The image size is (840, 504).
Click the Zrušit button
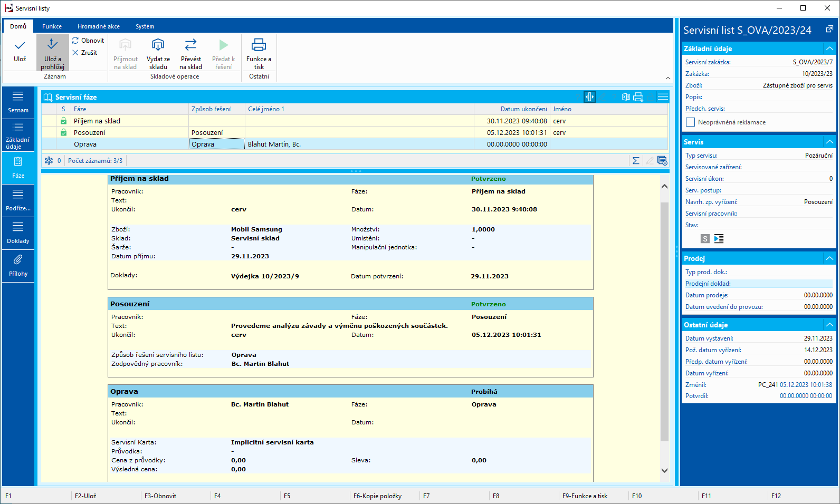85,53
